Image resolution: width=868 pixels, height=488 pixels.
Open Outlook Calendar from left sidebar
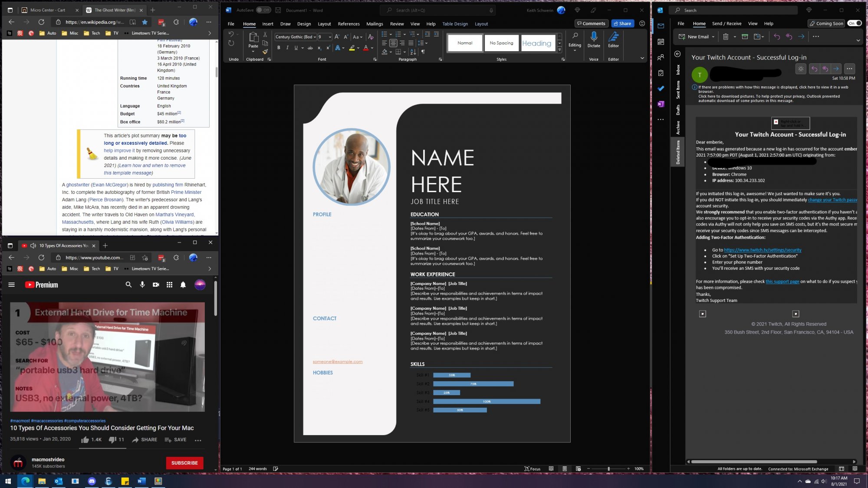click(x=661, y=42)
